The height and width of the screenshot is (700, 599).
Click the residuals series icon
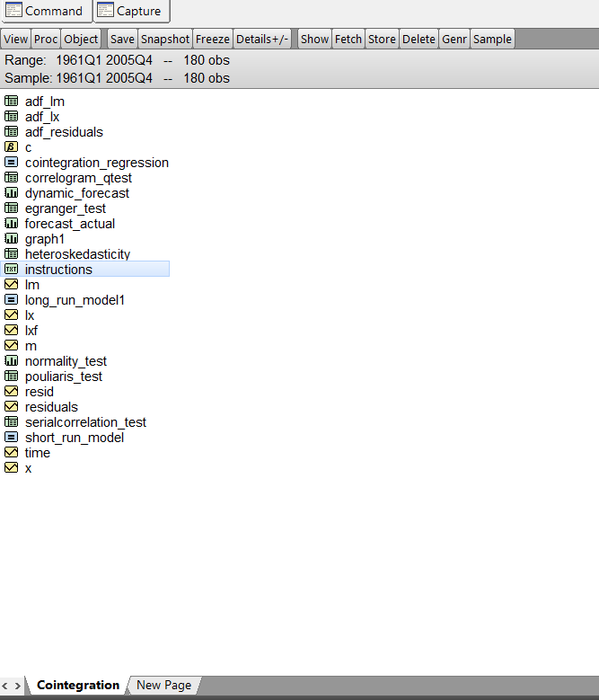pyautogui.click(x=11, y=406)
